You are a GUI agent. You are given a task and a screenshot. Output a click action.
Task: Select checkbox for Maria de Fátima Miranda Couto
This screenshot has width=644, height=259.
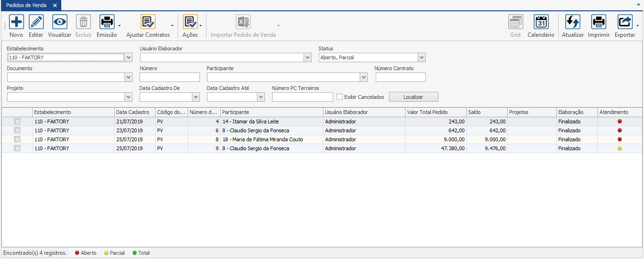17,139
